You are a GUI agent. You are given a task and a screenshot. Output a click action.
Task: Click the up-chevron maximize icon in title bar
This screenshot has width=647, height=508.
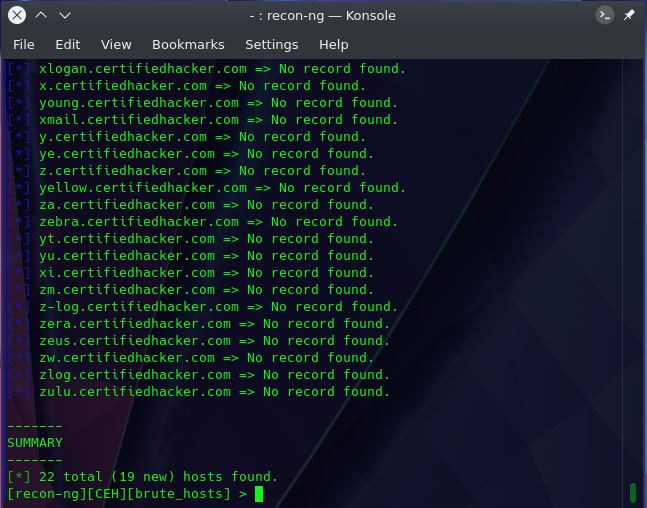tap(41, 15)
